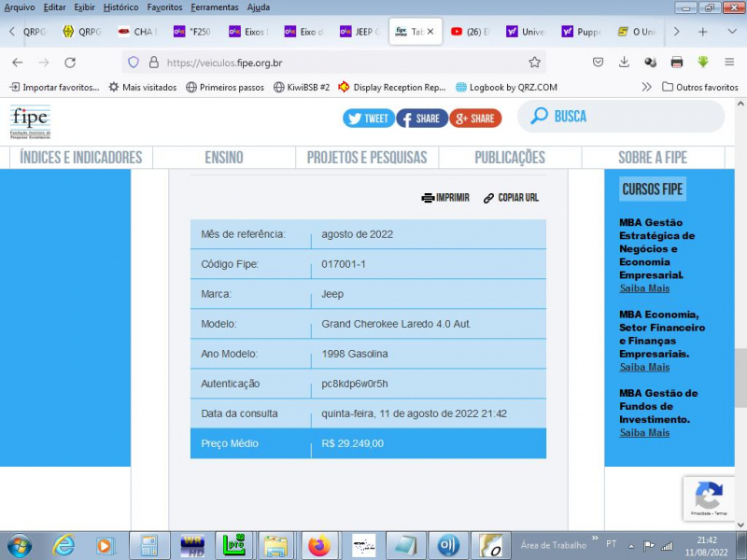Switch to the "F250 tab
The image size is (747, 560).
pos(193,32)
